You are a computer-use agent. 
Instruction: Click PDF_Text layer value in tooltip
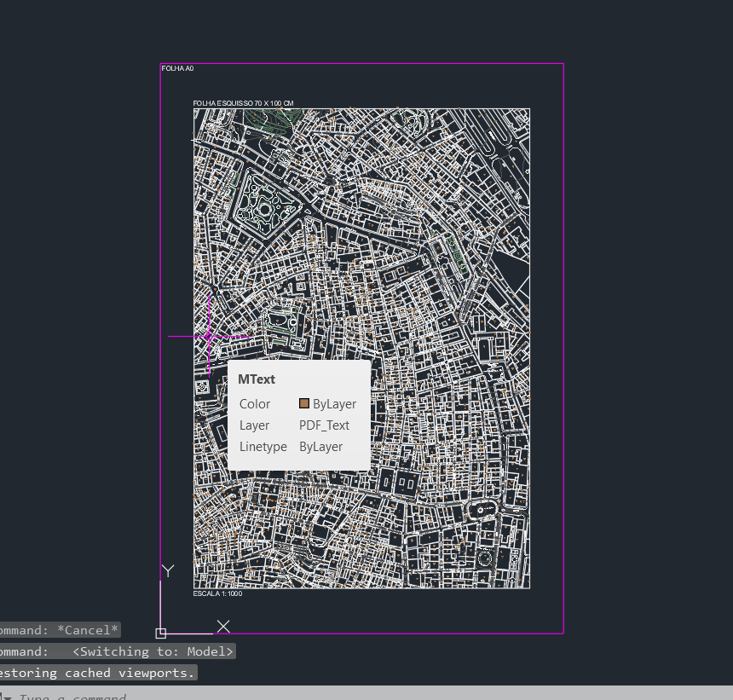pos(324,425)
